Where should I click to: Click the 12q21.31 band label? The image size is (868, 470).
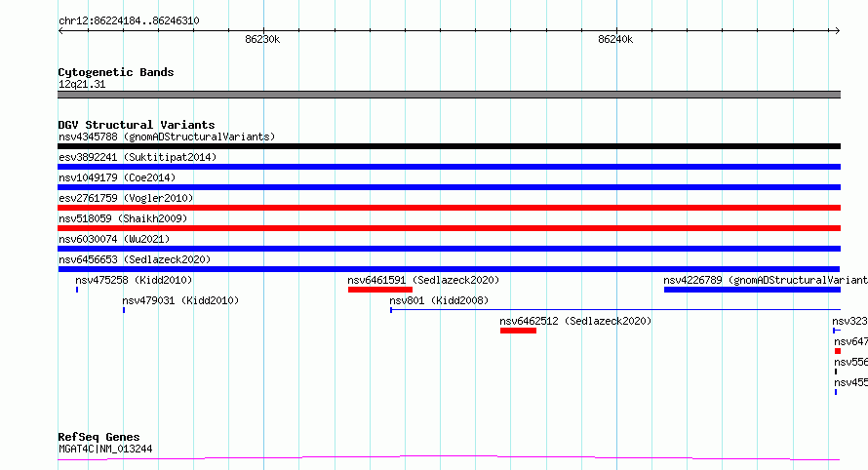tap(82, 84)
